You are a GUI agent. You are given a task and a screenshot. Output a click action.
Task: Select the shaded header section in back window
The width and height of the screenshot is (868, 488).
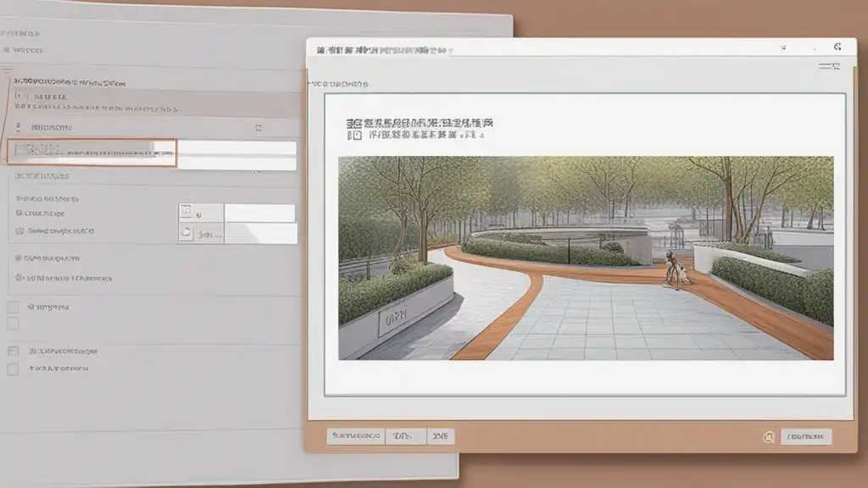tap(155, 103)
